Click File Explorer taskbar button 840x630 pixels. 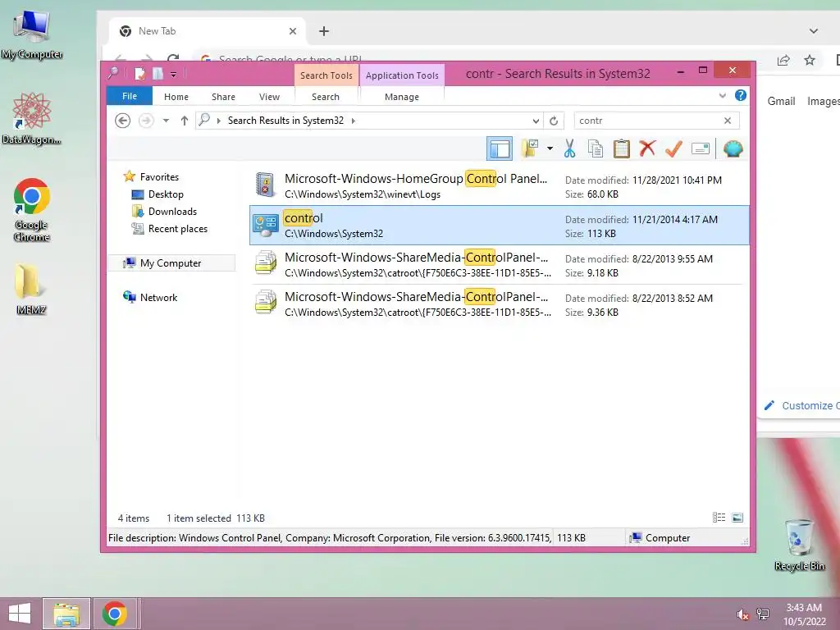click(66, 614)
